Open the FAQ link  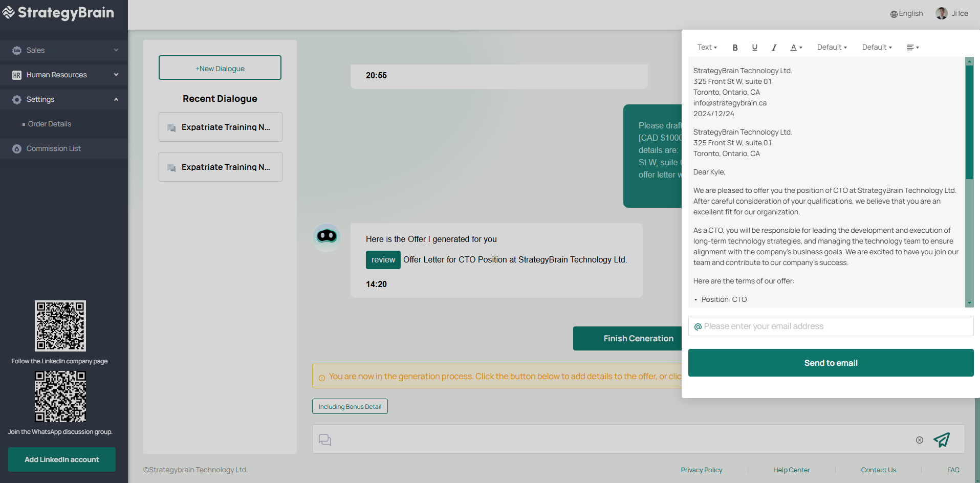(953, 470)
